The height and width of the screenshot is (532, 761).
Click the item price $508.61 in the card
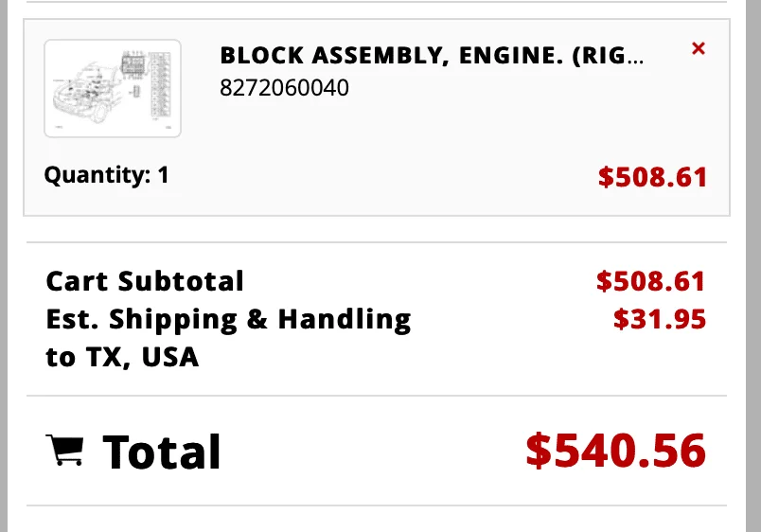pyautogui.click(x=652, y=177)
